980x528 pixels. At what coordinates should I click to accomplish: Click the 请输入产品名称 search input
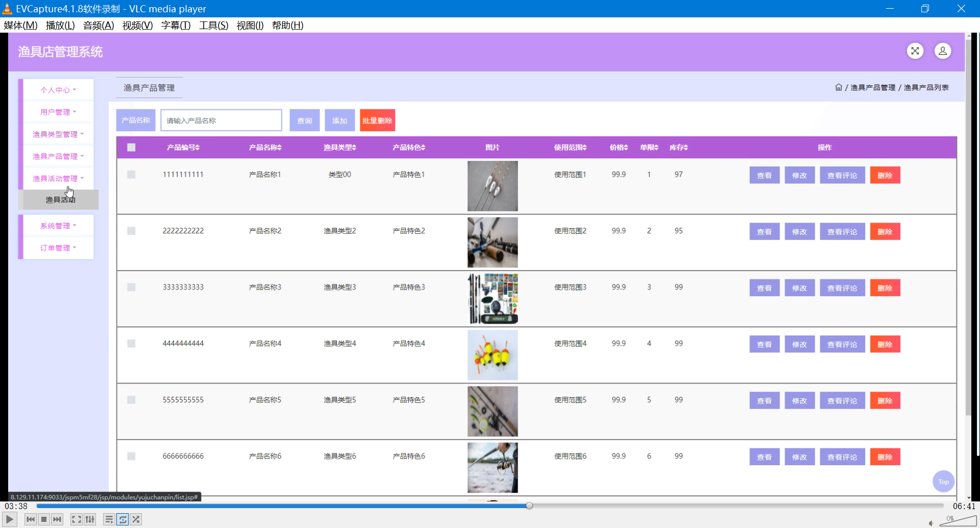point(221,121)
